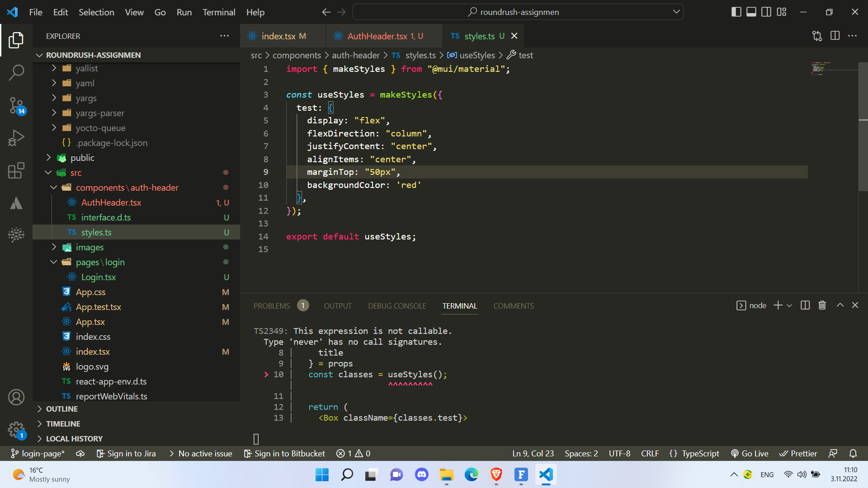Open the Explorer view in activity bar

pyautogui.click(x=16, y=40)
